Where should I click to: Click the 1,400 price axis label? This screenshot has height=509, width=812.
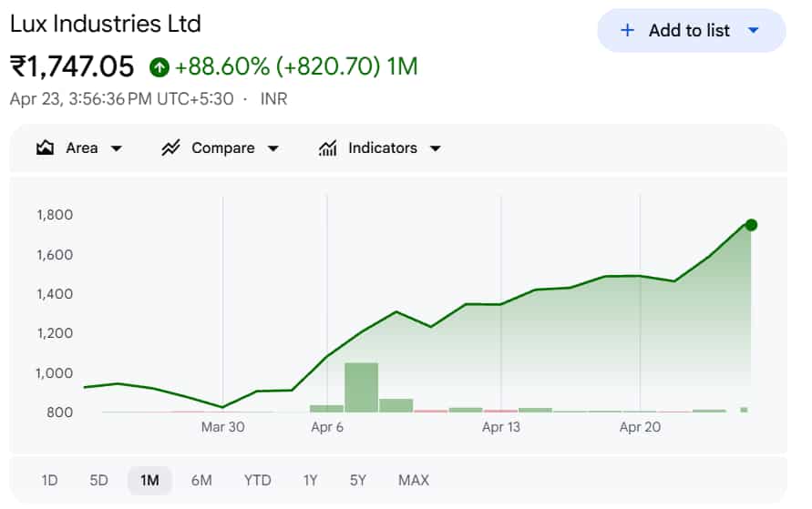click(55, 294)
